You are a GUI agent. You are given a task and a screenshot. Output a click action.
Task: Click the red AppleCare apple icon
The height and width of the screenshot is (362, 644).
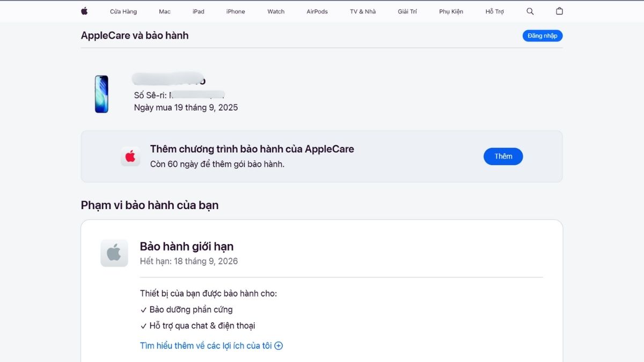pos(130,157)
